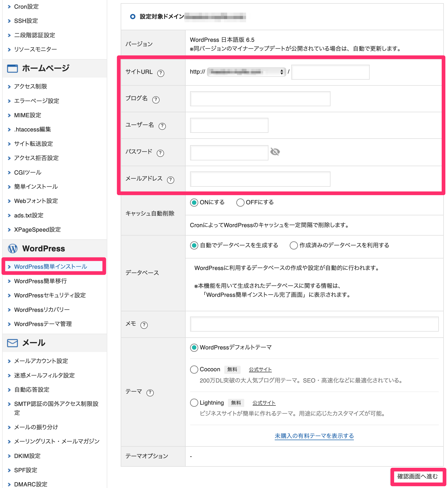
Task: Open SPF設定 in sidebar
Action: point(26,470)
